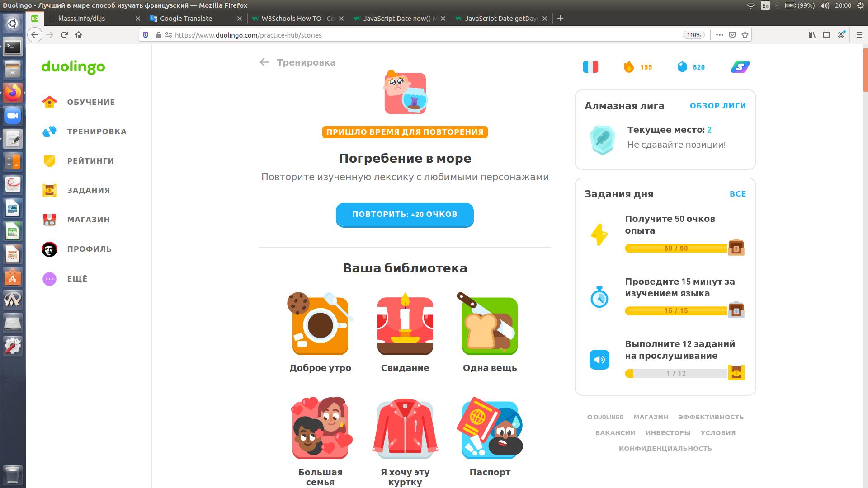
Task: Click the back arrow next to Тренировка
Action: click(x=264, y=62)
